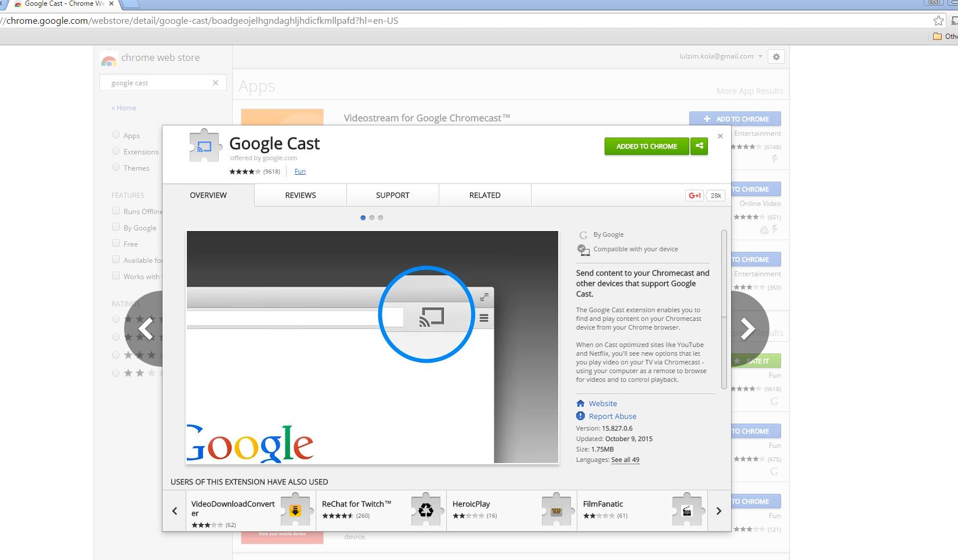The width and height of the screenshot is (958, 560).
Task: Click Add to Chrome for Videostream
Action: tap(735, 119)
